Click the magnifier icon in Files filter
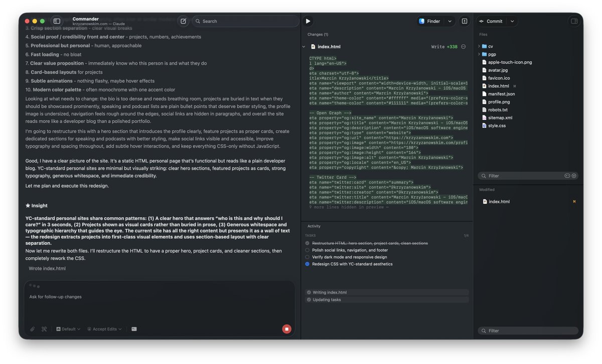The width and height of the screenshot is (602, 364). click(x=484, y=176)
